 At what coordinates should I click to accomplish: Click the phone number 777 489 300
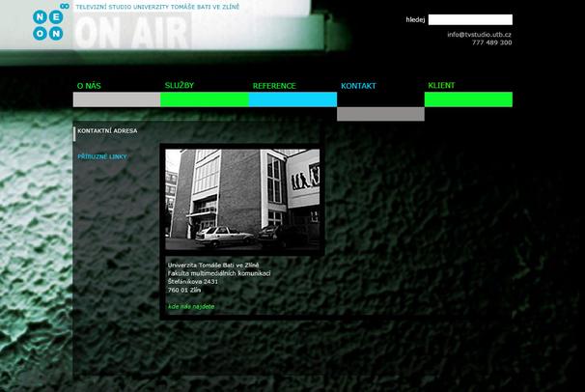pos(491,42)
